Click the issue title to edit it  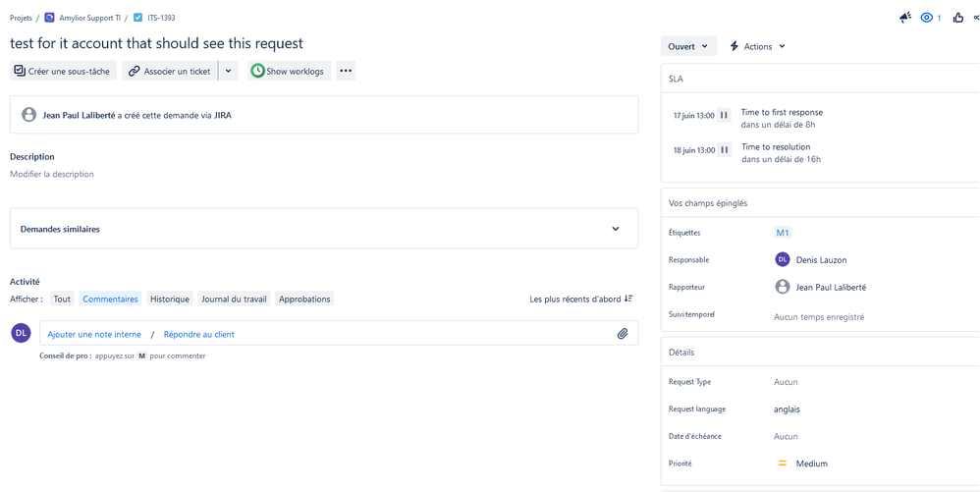(156, 43)
